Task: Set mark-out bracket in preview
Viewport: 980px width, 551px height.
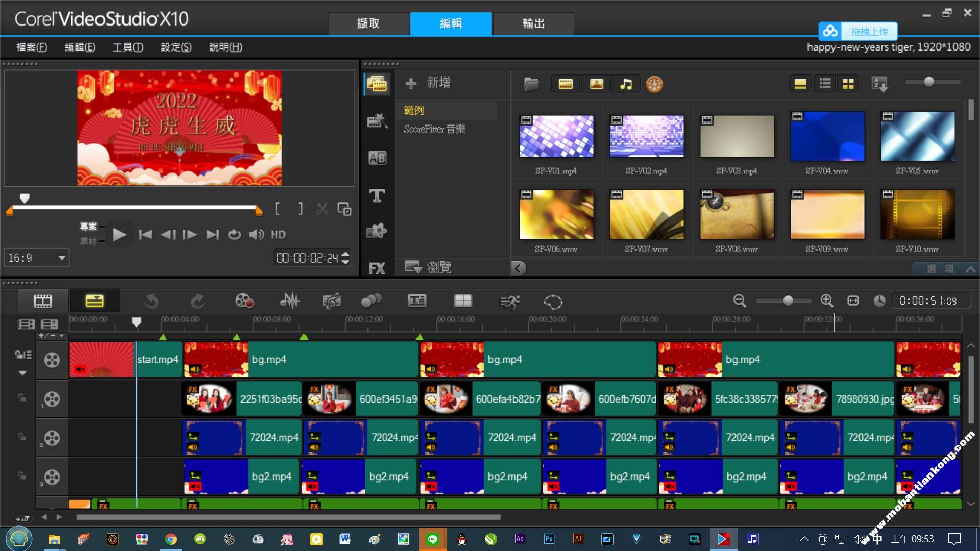Action: [301, 209]
